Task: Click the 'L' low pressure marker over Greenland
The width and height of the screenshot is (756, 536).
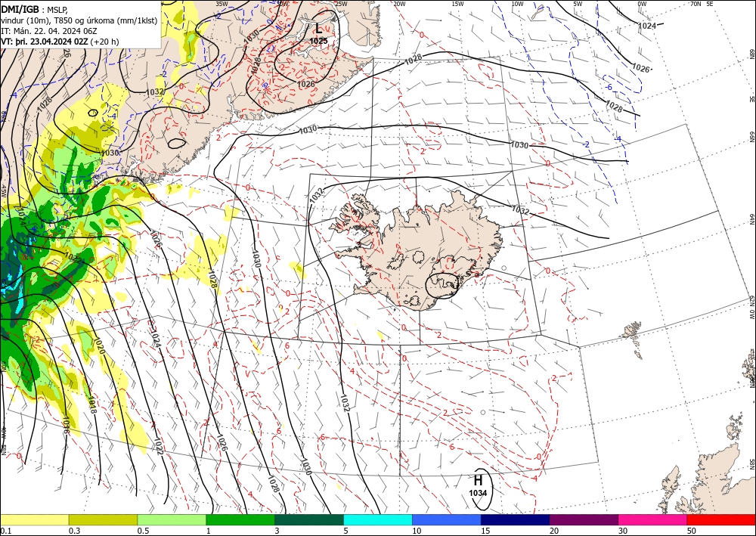Action: [319, 29]
